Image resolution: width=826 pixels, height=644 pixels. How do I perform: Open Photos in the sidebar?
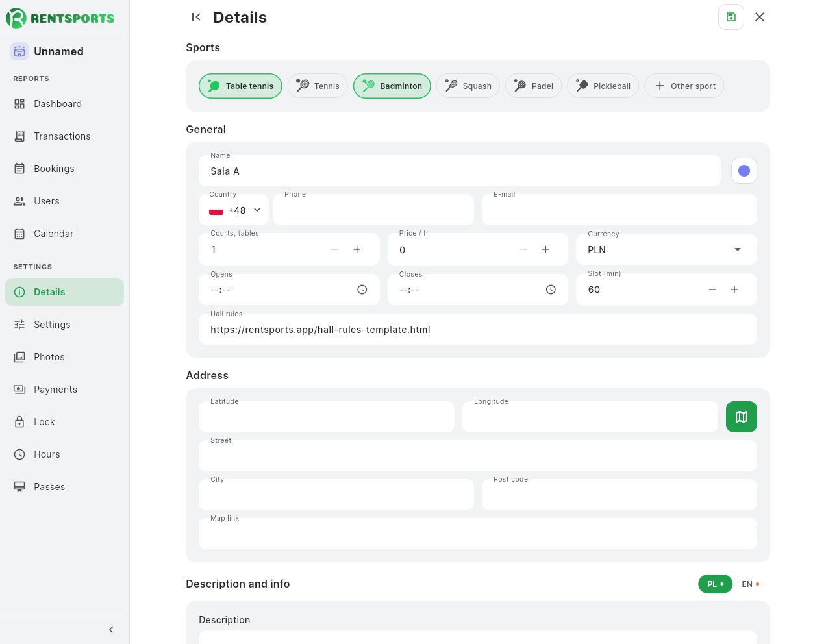[64, 357]
